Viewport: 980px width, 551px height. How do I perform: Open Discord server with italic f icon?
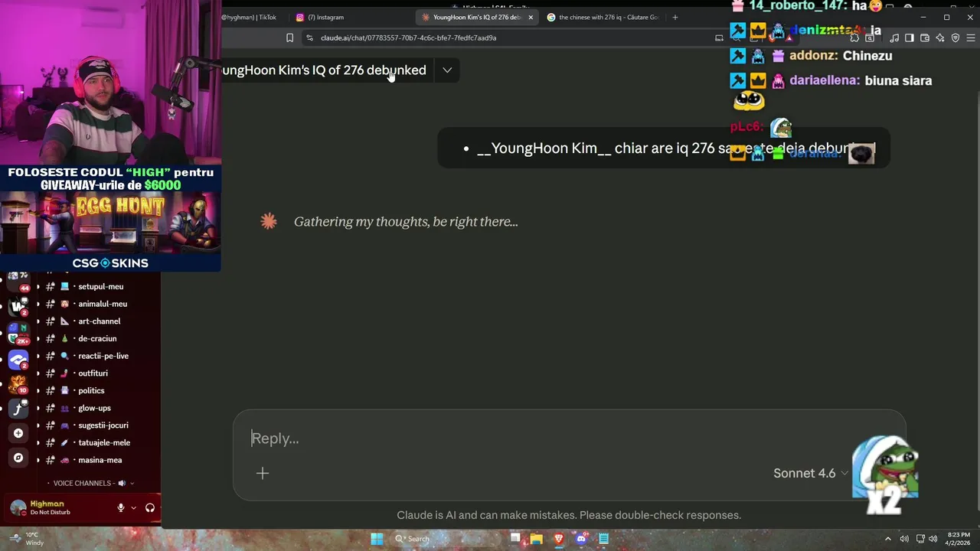[18, 409]
